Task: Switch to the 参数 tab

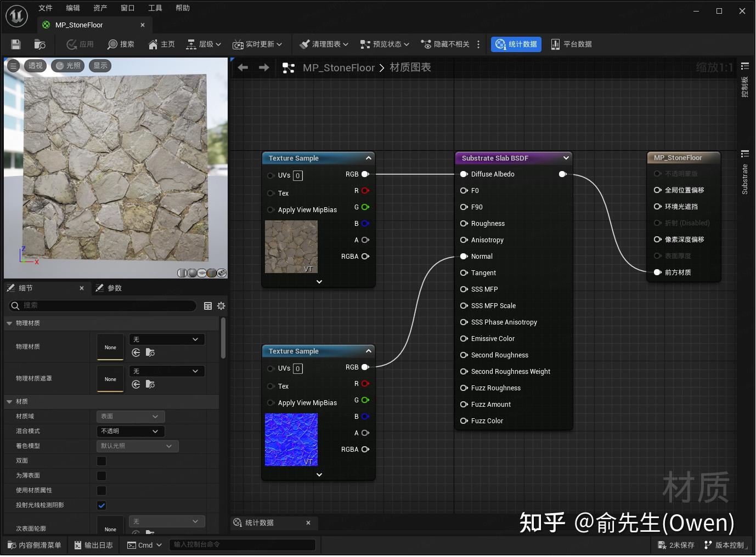Action: [x=115, y=288]
